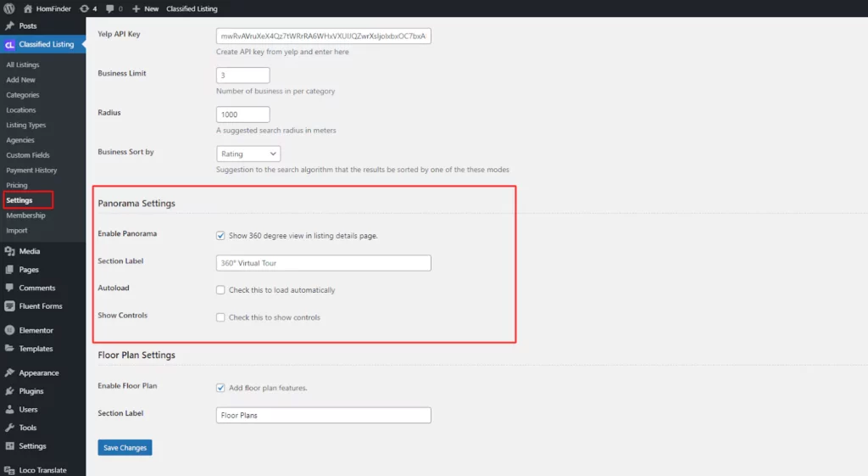
Task: Open the comments bubble icon in admin bar
Action: tap(109, 8)
